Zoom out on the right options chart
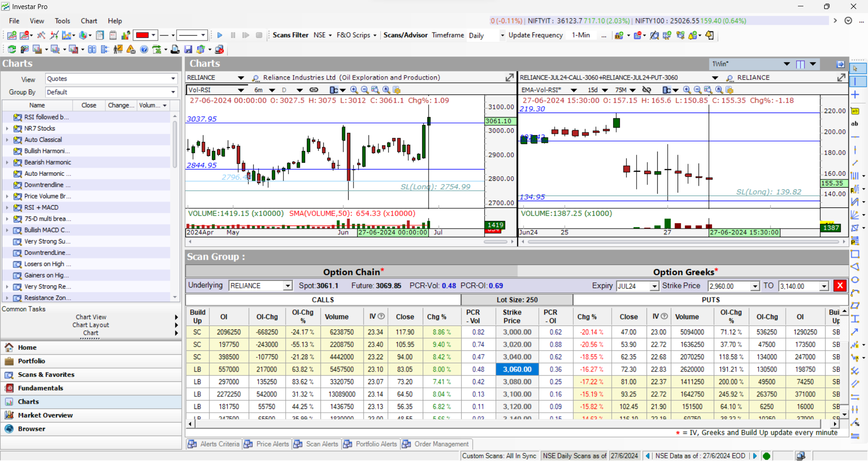 pos(698,90)
